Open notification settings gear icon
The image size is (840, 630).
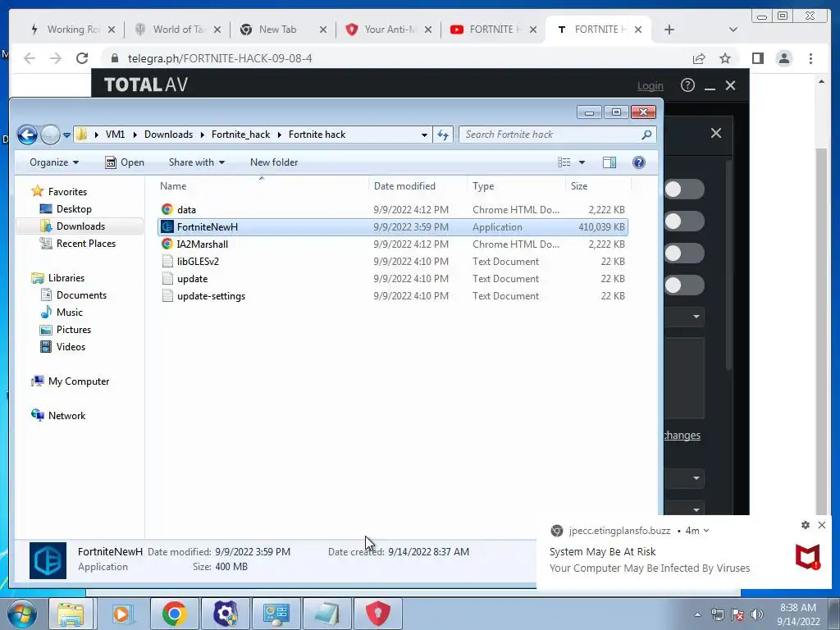point(806,525)
